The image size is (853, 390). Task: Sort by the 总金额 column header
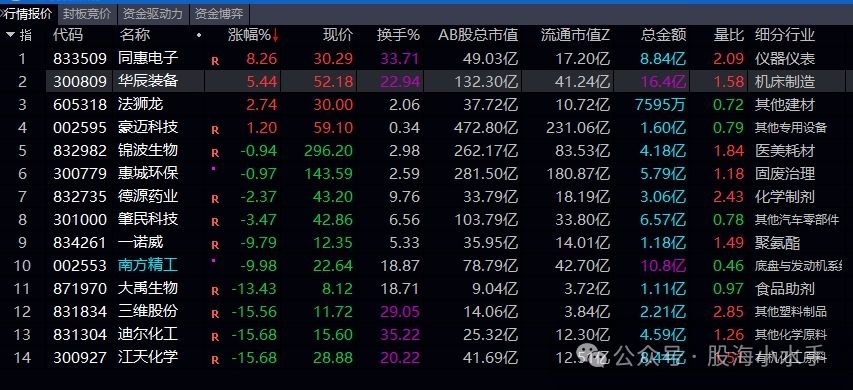click(664, 35)
